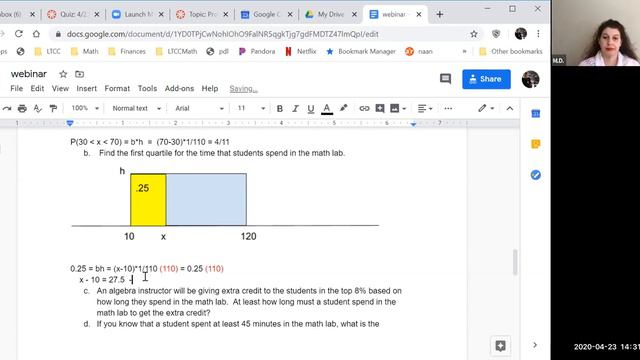Image resolution: width=640 pixels, height=360 pixels.
Task: Open the Google account avatar in Docs
Action: pyautogui.click(x=530, y=79)
